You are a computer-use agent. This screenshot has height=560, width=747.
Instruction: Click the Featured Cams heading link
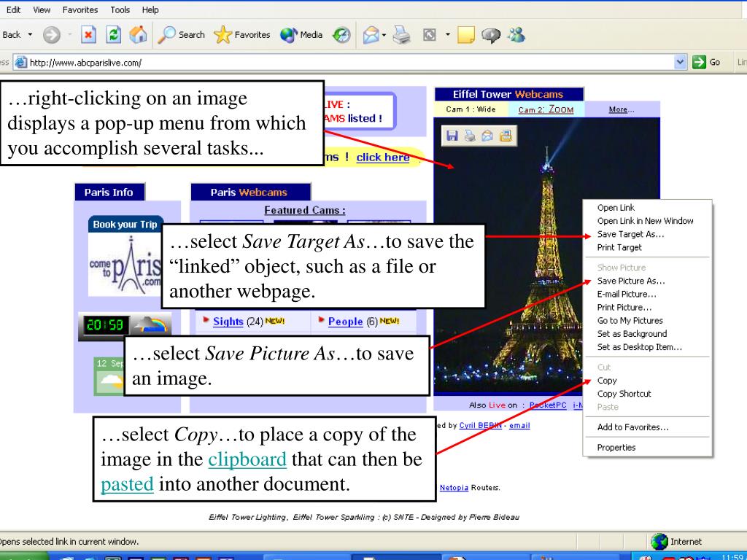pyautogui.click(x=305, y=211)
